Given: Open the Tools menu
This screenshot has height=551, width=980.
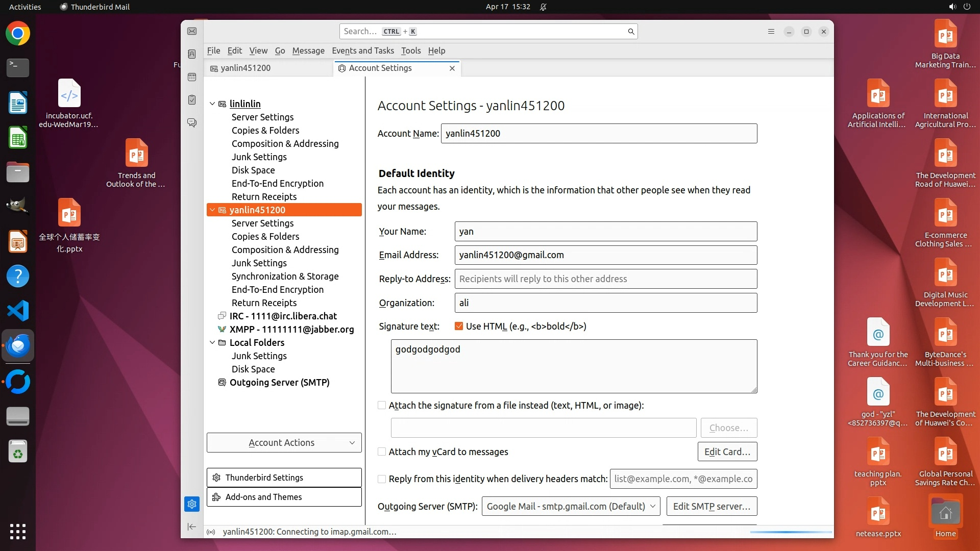Looking at the screenshot, I should (410, 51).
